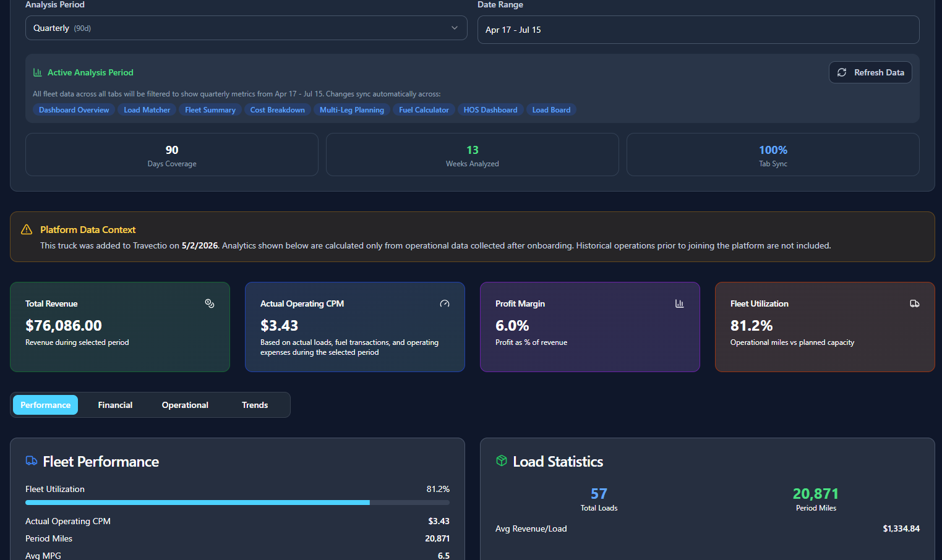Click the 57 Total Loads figure
This screenshot has height=560, width=942.
(x=599, y=494)
